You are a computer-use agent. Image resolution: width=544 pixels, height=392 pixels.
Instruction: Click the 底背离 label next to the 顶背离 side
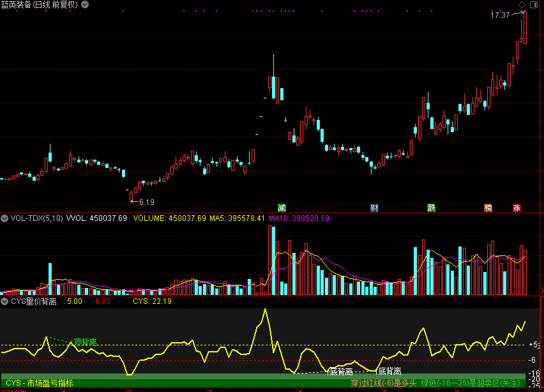[340, 372]
